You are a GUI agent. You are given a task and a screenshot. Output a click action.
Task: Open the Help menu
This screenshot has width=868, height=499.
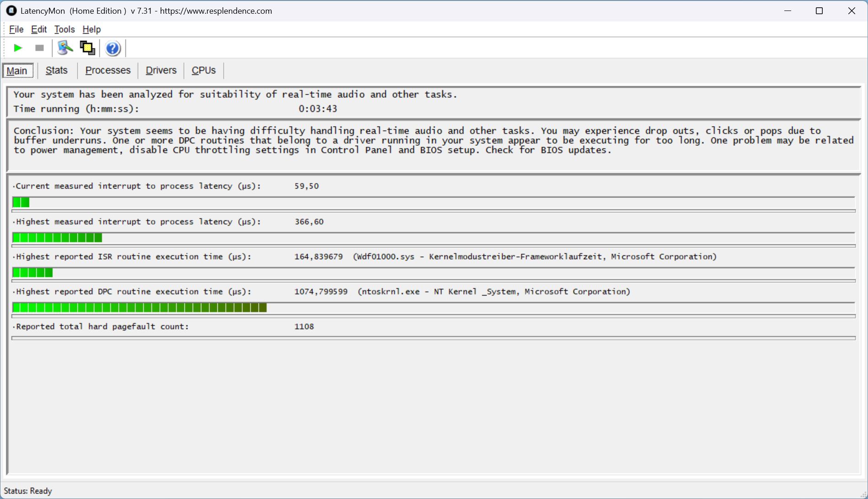pos(91,29)
